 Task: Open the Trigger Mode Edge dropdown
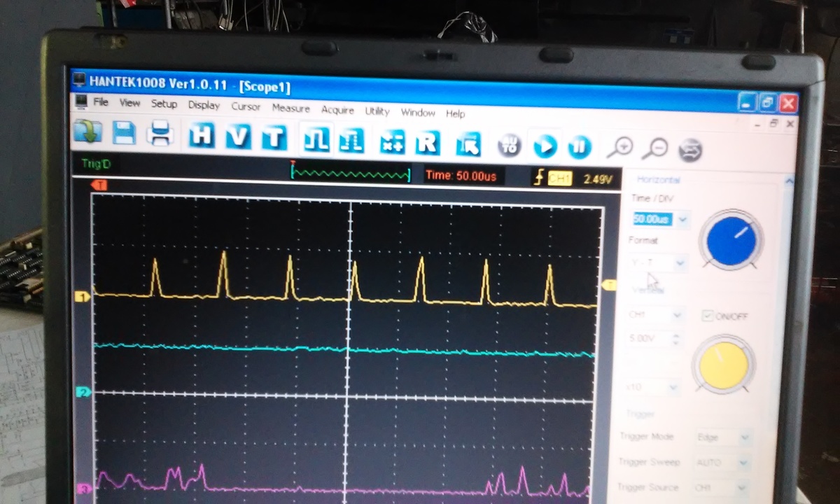745,438
